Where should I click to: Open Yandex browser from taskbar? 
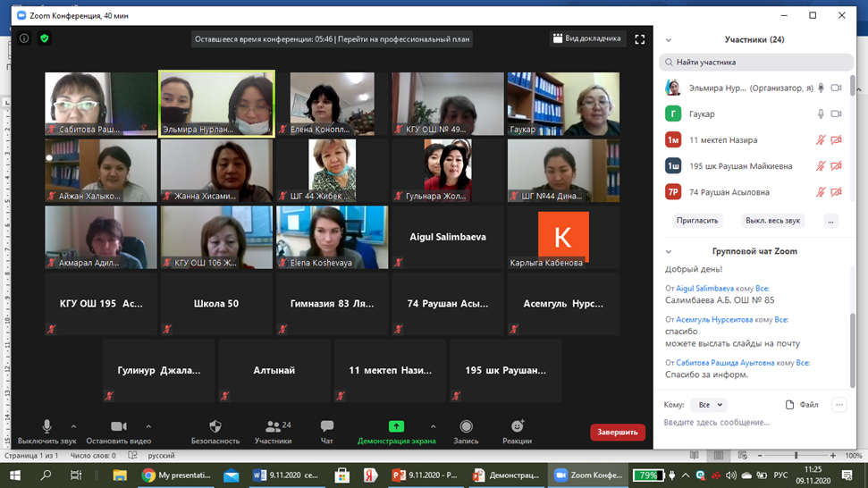pyautogui.click(x=370, y=475)
